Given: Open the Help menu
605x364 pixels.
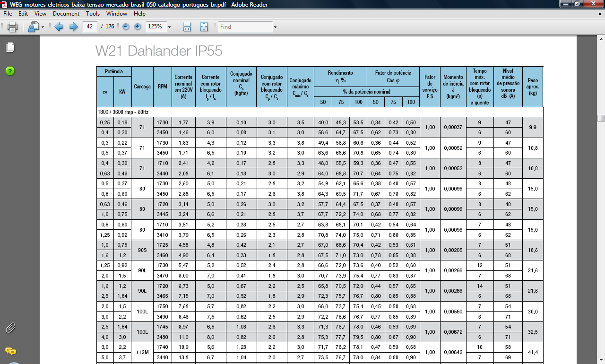Looking at the screenshot, I should pyautogui.click(x=139, y=14).
